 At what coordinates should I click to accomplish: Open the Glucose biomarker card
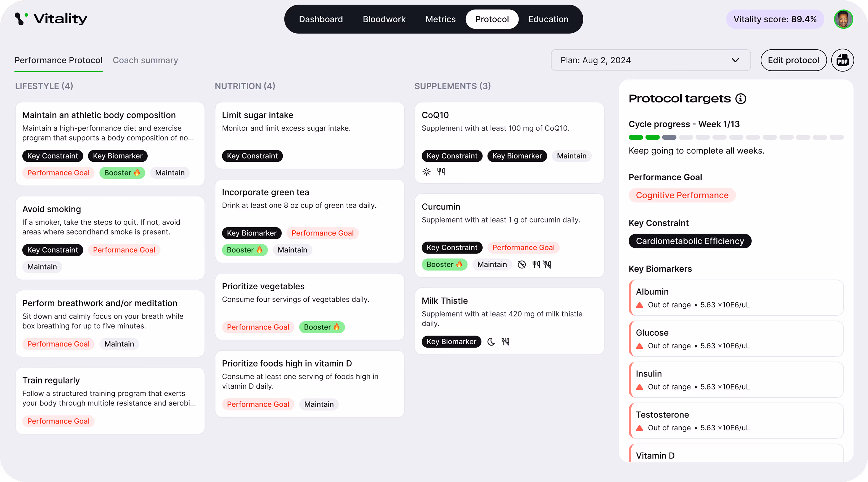coord(736,338)
